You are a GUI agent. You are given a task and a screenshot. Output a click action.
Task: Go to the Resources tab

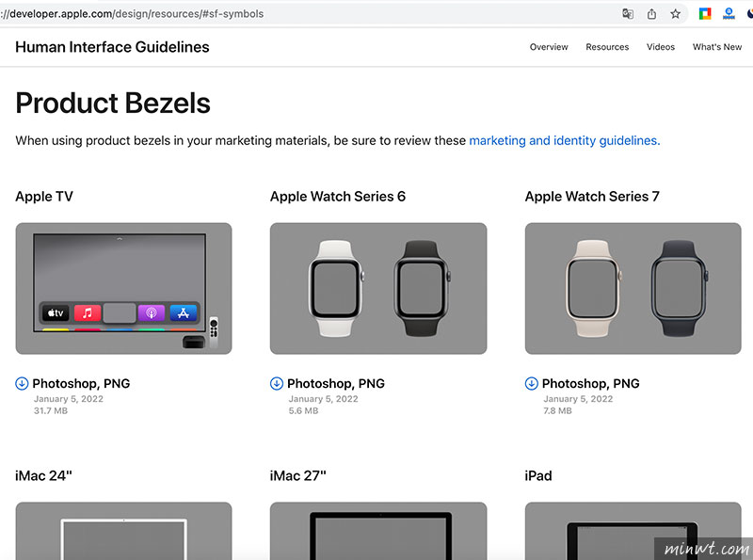click(x=607, y=47)
